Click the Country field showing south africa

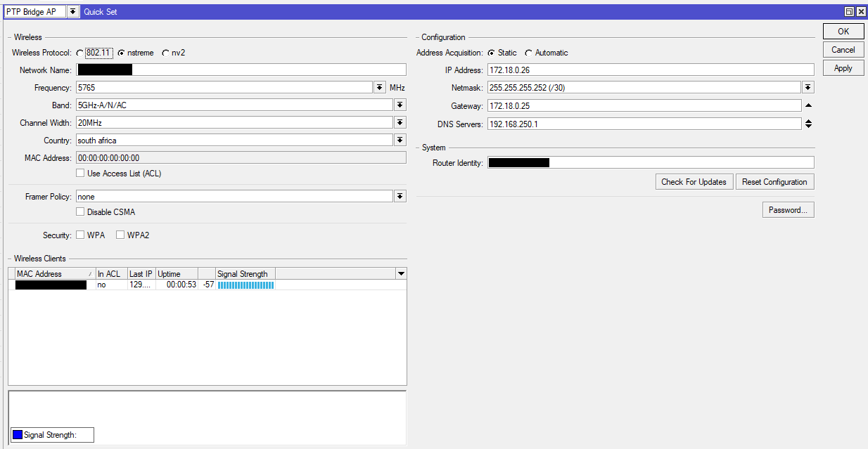234,140
